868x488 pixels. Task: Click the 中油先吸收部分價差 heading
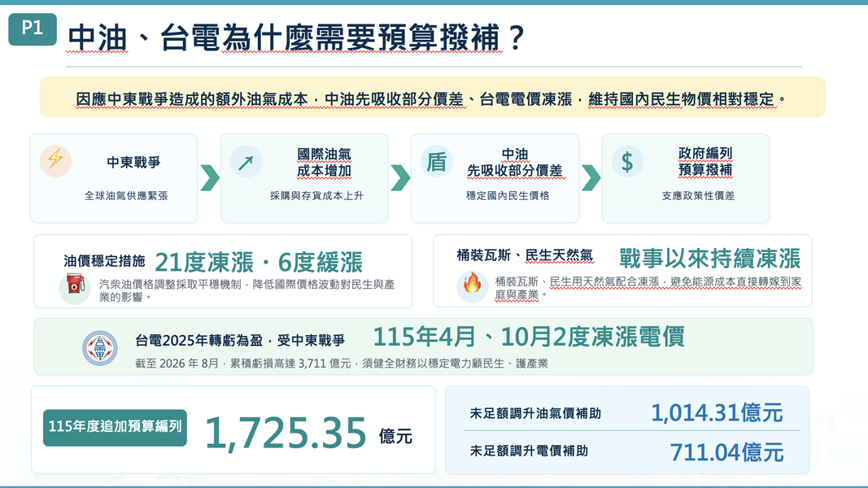coord(514,162)
